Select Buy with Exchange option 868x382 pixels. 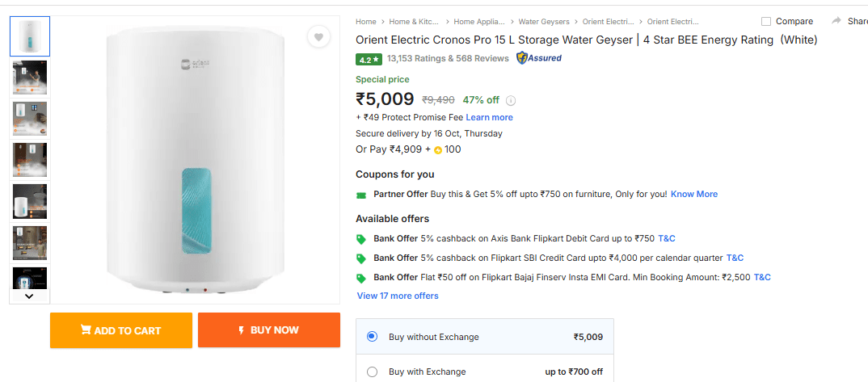(372, 372)
